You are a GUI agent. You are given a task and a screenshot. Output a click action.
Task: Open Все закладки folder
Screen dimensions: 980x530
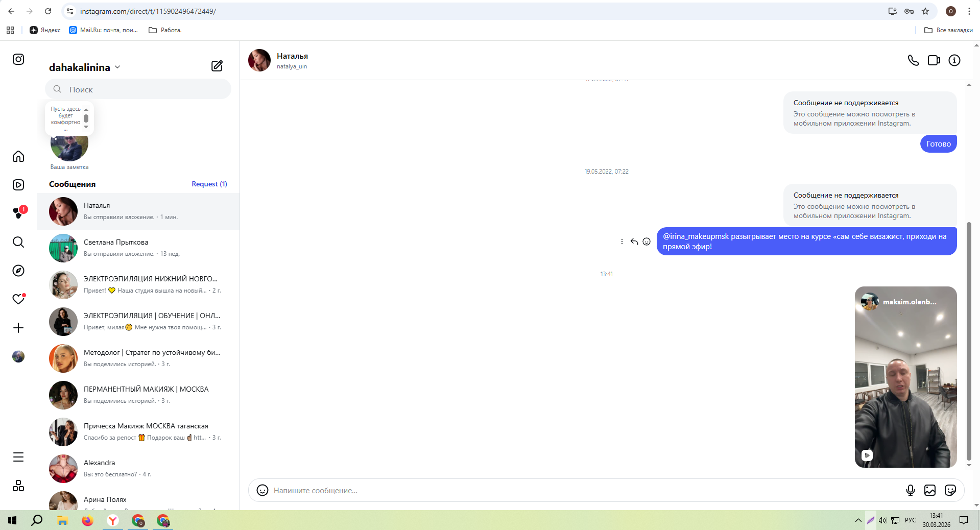pyautogui.click(x=948, y=30)
